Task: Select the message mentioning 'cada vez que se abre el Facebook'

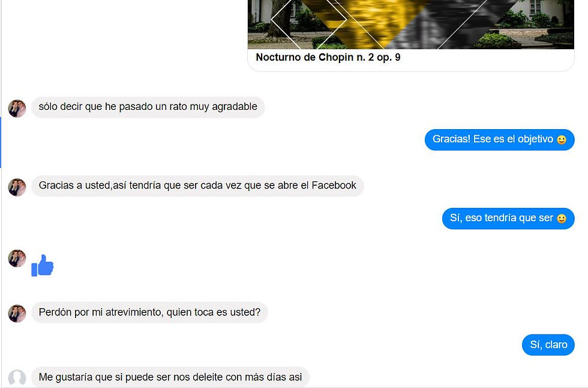Action: 197,186
